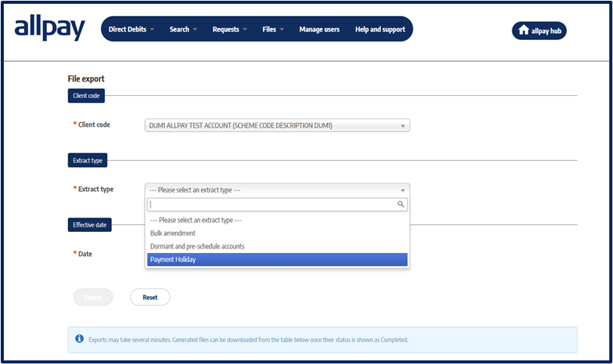Open the Files menu
Screen dimensions: 613x364
(273, 29)
